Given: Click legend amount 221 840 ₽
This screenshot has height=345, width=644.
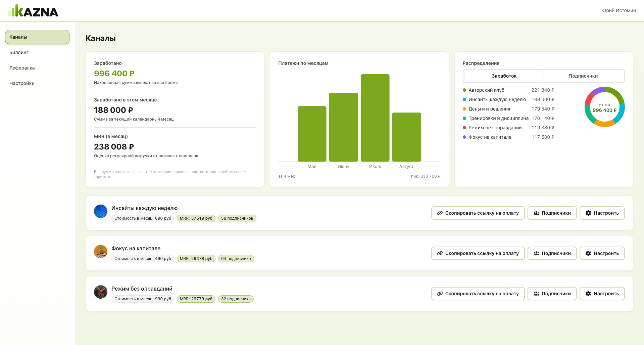Looking at the screenshot, I should click(543, 90).
